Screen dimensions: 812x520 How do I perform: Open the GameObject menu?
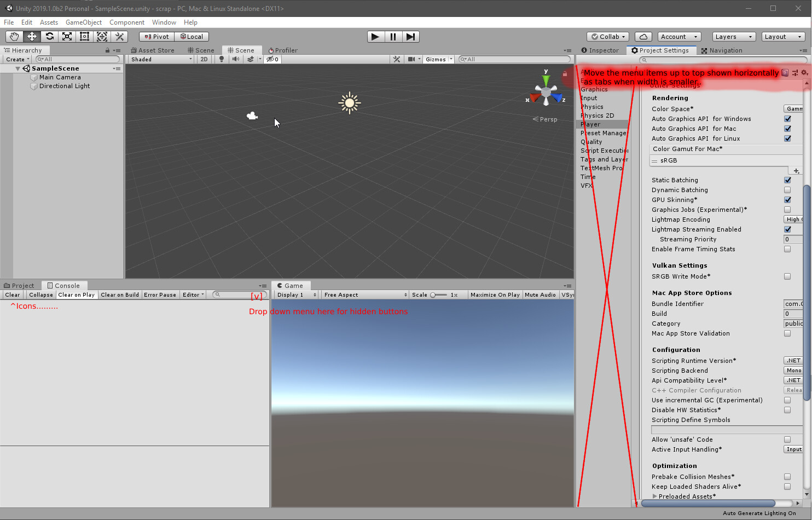83,22
